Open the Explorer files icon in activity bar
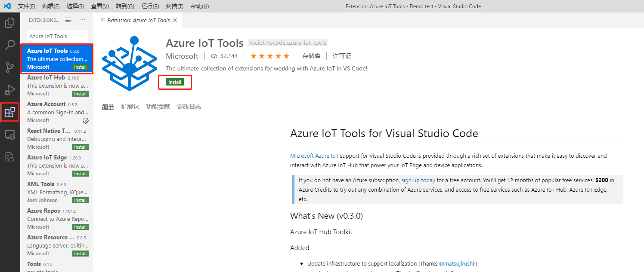Viewport: 644px width, 272px height. tap(10, 23)
